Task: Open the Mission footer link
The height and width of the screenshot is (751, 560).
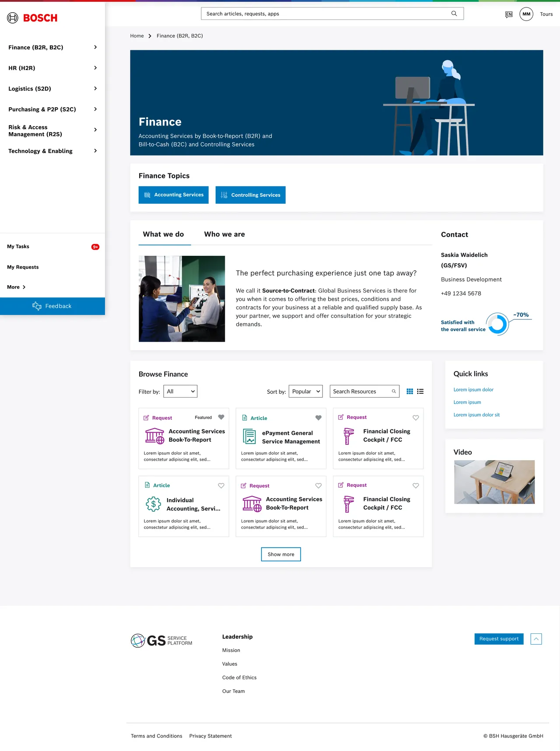Action: click(231, 650)
